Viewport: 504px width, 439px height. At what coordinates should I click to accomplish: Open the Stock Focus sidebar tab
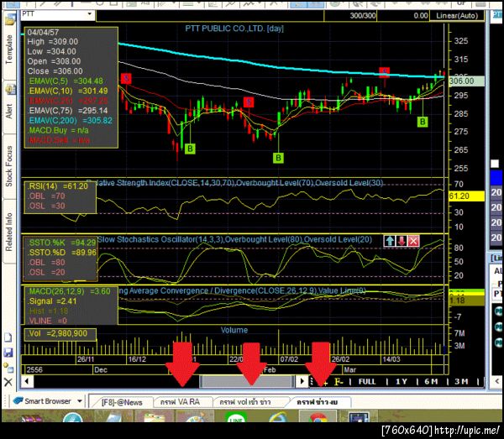click(9, 166)
